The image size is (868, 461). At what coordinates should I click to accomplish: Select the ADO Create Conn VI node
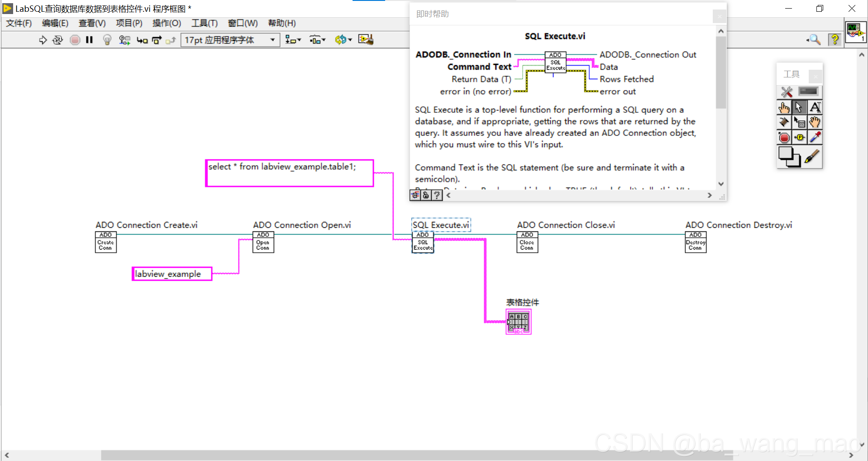(106, 242)
